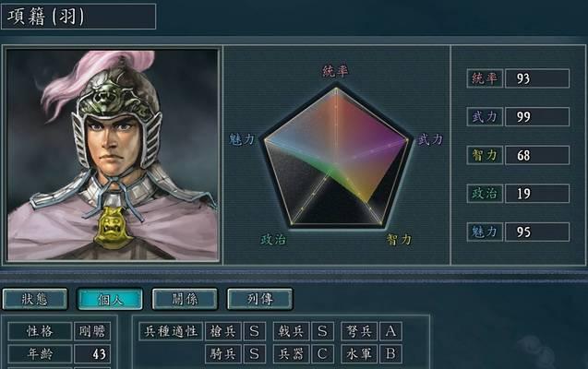Screen dimensions: 588x369
Task: Click the 政治 value 19 box
Action: coord(537,194)
